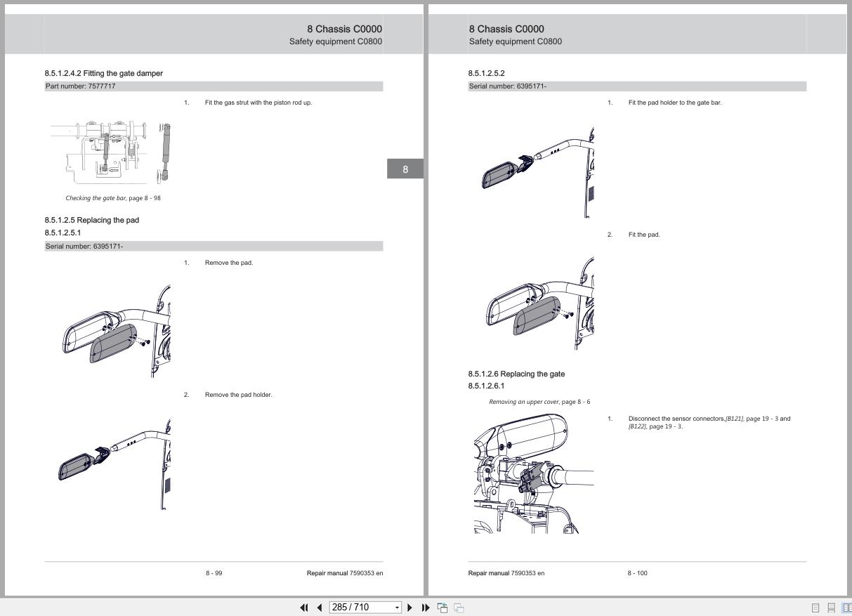This screenshot has height=616, width=852.
Task: Click heading '8.5.1.2.5 Replacing the pad'
Action: 92,220
